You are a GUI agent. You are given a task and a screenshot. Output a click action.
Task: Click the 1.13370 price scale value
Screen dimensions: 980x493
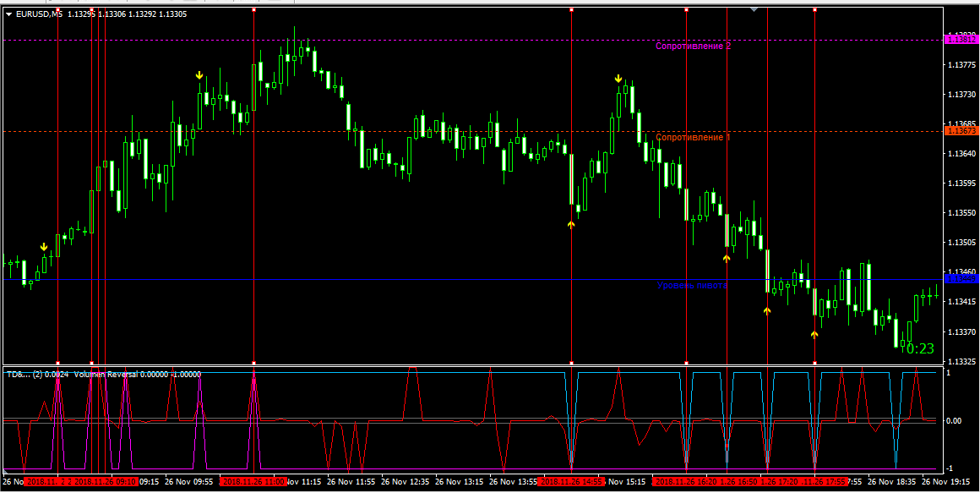(x=961, y=331)
